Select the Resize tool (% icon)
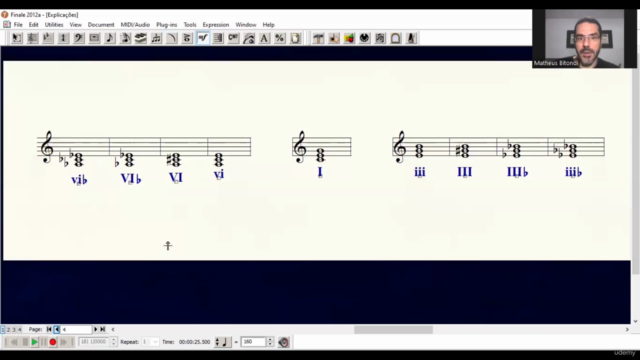The width and height of the screenshot is (640, 360). click(280, 38)
